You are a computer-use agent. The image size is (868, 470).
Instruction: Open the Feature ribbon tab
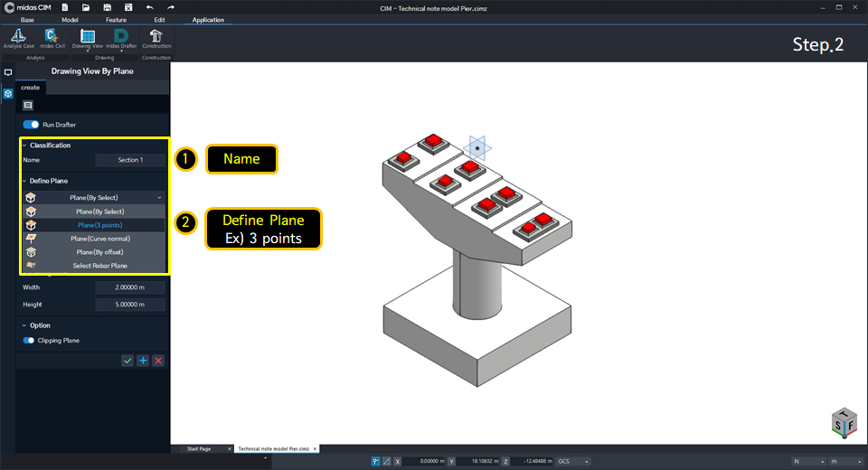pyautogui.click(x=117, y=20)
